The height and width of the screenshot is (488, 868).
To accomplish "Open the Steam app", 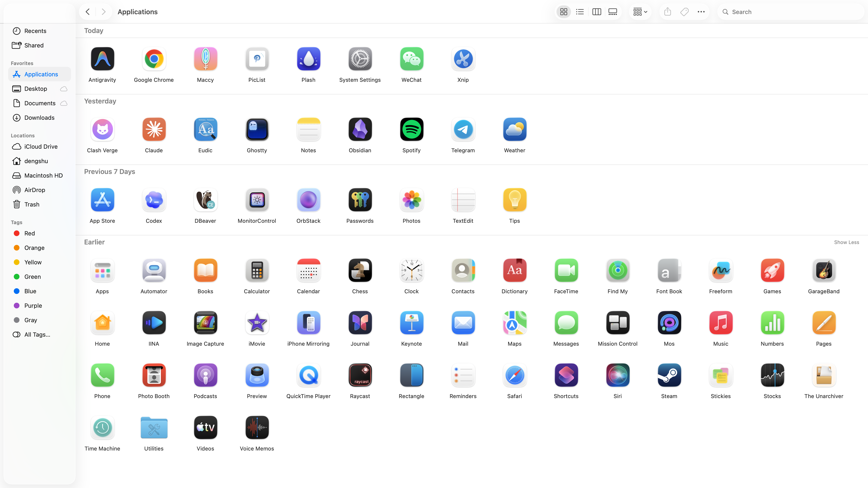I will (x=669, y=375).
